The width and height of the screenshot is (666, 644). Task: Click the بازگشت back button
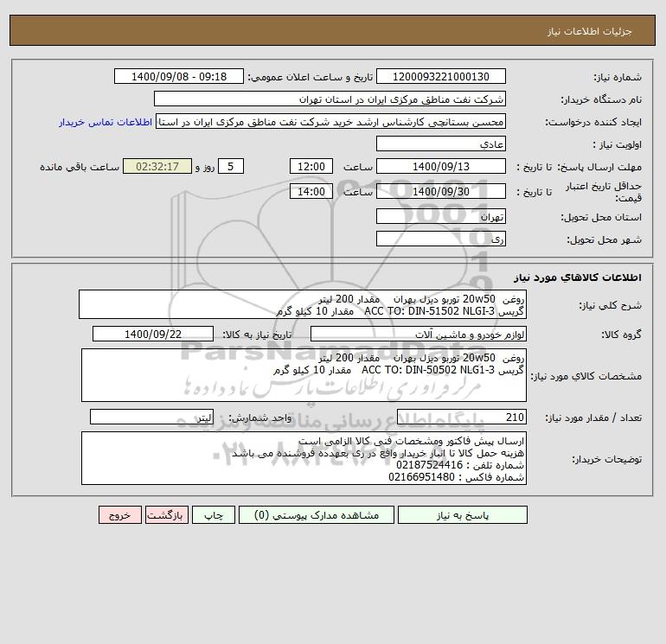pos(166,515)
